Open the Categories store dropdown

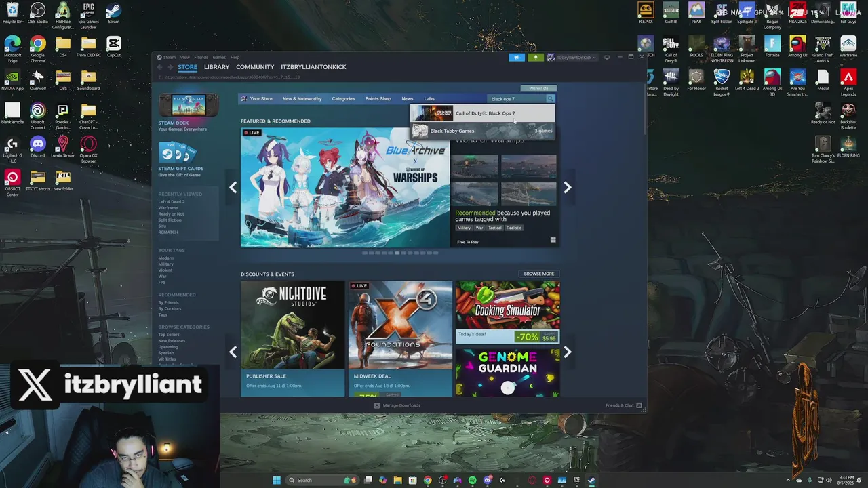pyautogui.click(x=343, y=99)
